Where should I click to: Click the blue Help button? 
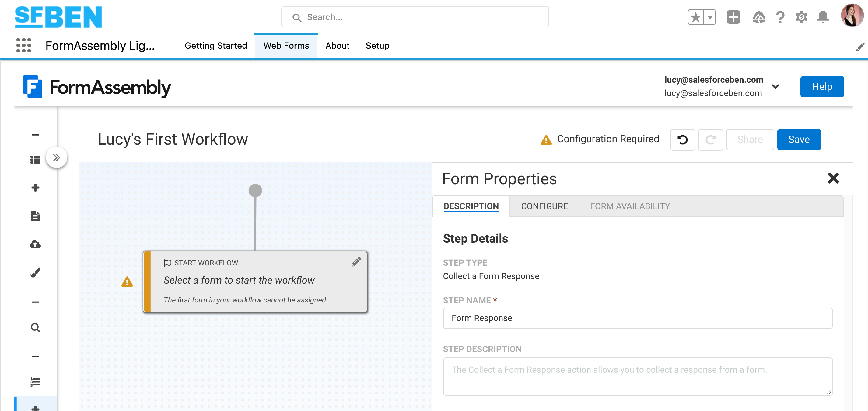pyautogui.click(x=822, y=87)
